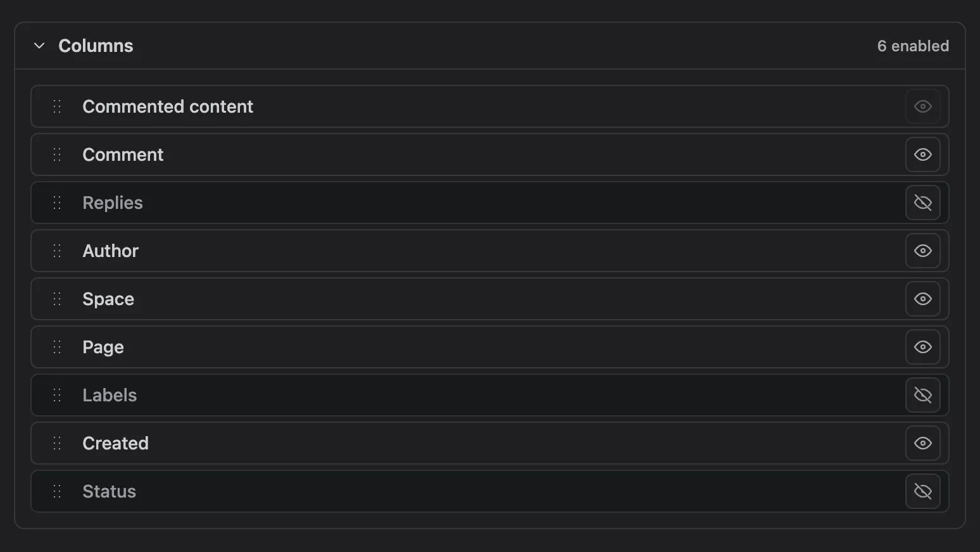The height and width of the screenshot is (552, 980).
Task: Collapse the Columns section chevron
Action: 39,46
